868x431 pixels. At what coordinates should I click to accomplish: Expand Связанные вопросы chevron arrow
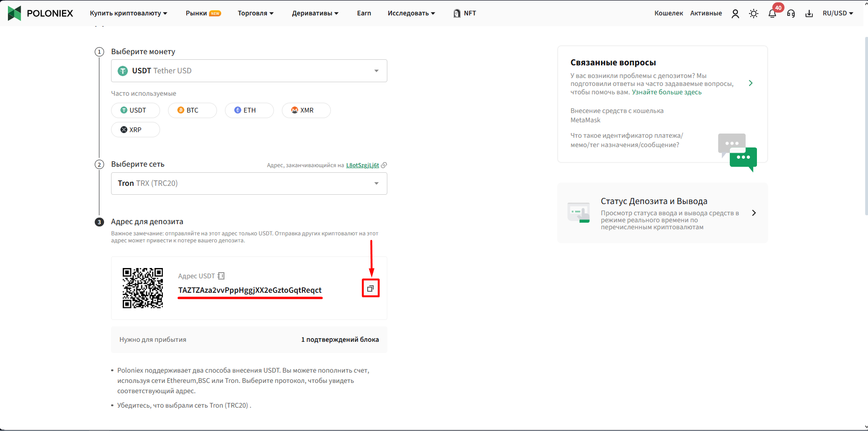[x=751, y=83]
